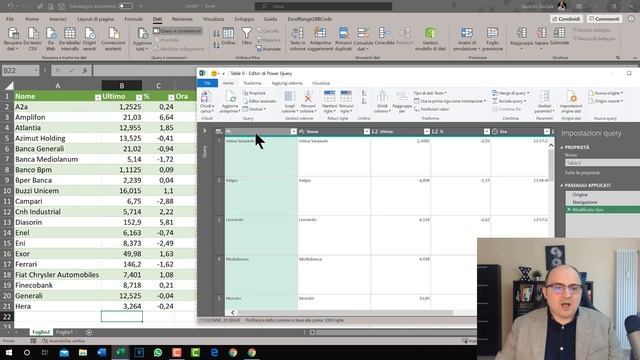Click Usa la prima riga come intestazione
Screen dimensions: 640x360
450,101
